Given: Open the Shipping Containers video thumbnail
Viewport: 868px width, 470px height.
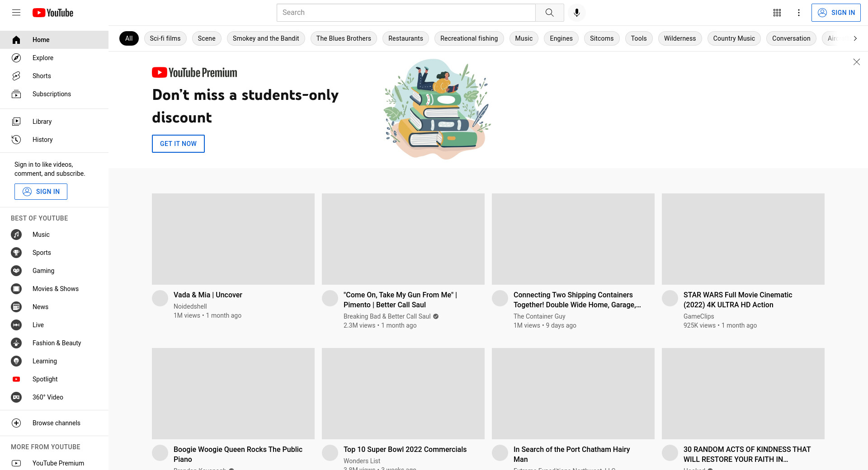Looking at the screenshot, I should (x=573, y=239).
